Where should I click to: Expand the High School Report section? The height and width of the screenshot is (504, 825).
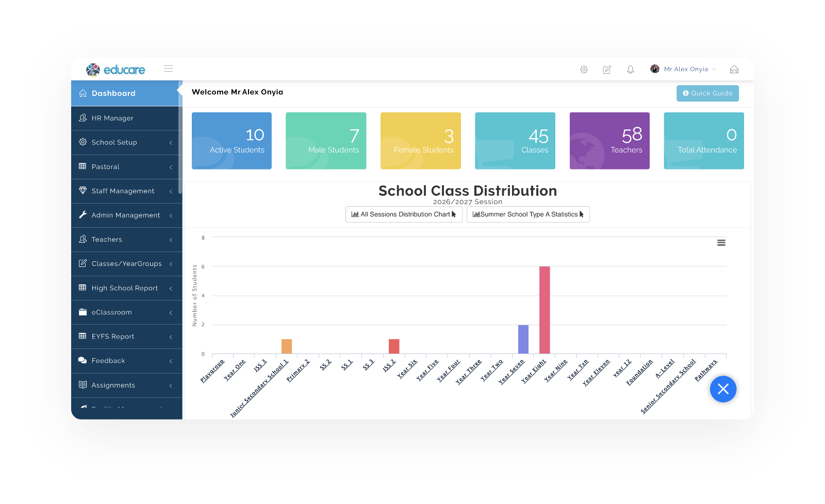(126, 288)
